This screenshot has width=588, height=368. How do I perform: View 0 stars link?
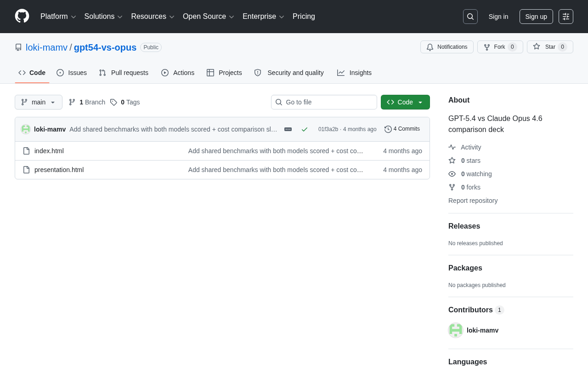click(x=464, y=161)
